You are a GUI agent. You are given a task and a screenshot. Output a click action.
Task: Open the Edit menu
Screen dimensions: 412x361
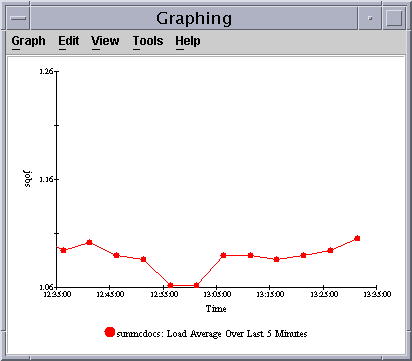[x=69, y=41]
